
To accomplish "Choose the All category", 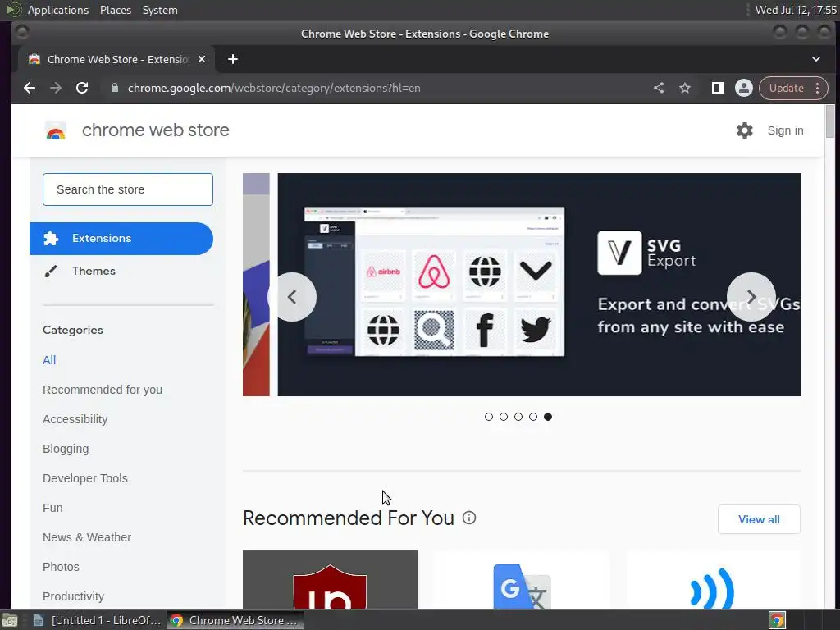I will pyautogui.click(x=49, y=360).
